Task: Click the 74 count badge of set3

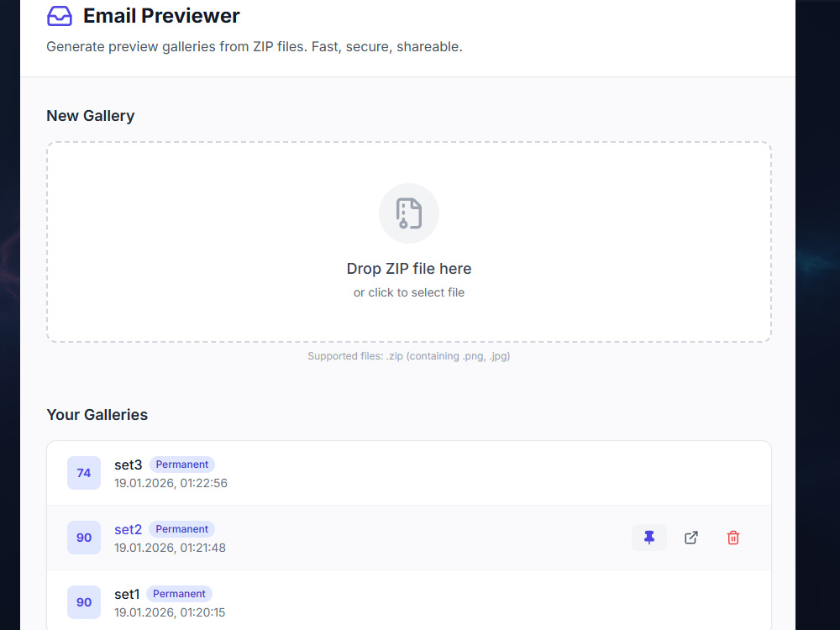Action: (83, 473)
